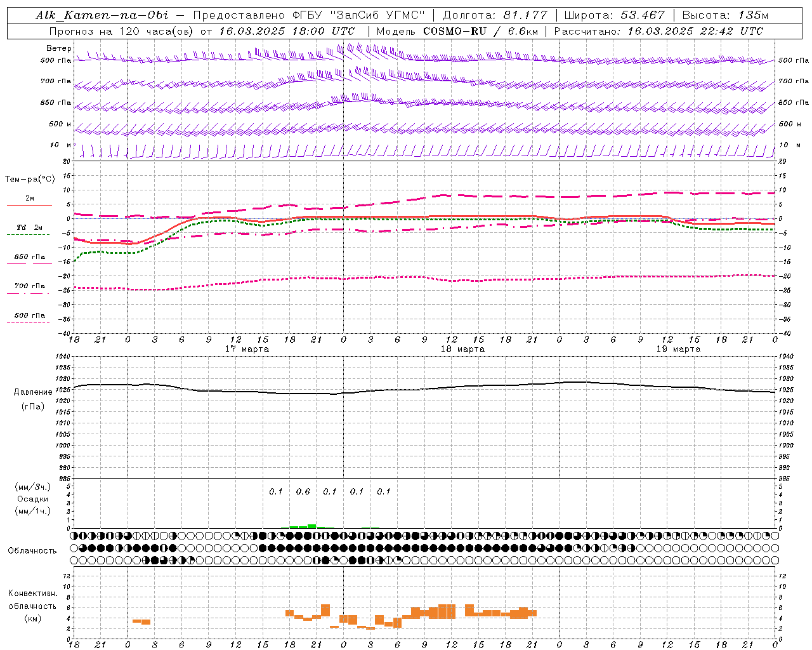Click the 18 марта date label
This screenshot has height=650, width=812.
tap(463, 349)
